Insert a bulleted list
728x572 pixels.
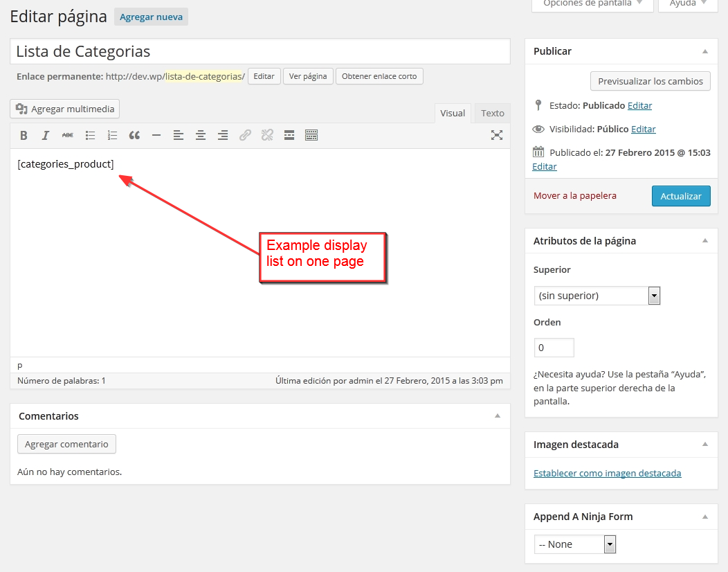[90, 135]
